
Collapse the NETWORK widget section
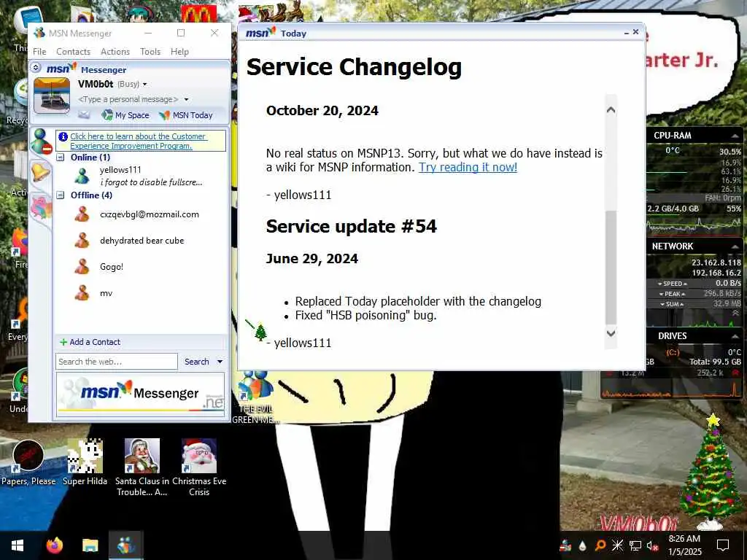pyautogui.click(x=735, y=246)
